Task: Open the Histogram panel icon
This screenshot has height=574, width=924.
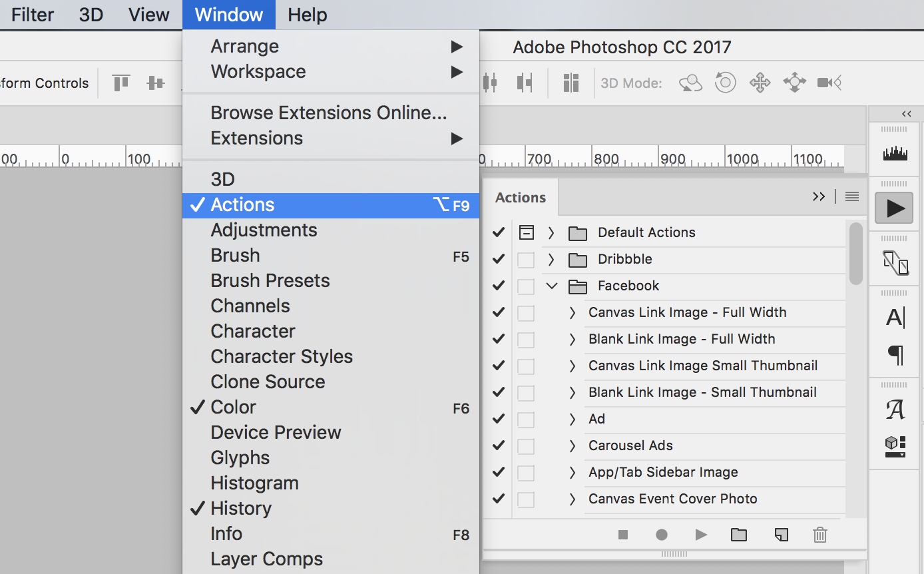Action: tap(894, 152)
